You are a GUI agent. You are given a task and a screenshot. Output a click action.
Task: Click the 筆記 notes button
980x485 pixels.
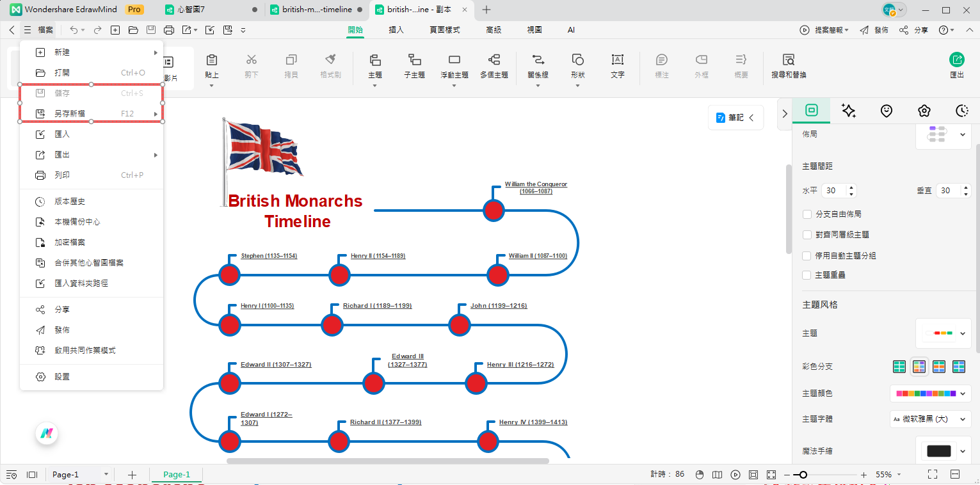735,118
